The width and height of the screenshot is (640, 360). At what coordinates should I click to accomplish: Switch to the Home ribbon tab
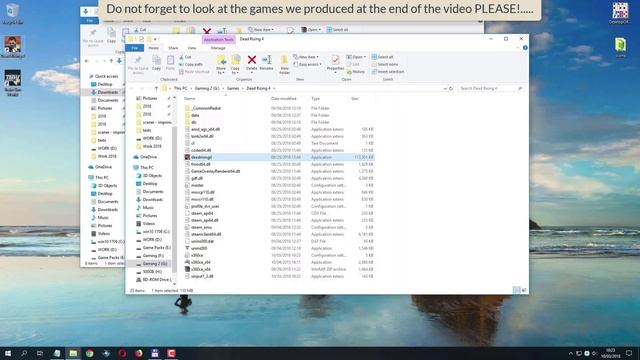tap(153, 48)
